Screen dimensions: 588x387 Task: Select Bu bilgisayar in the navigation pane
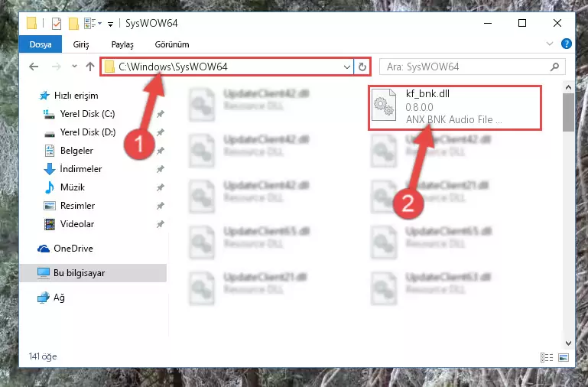pyautogui.click(x=93, y=273)
